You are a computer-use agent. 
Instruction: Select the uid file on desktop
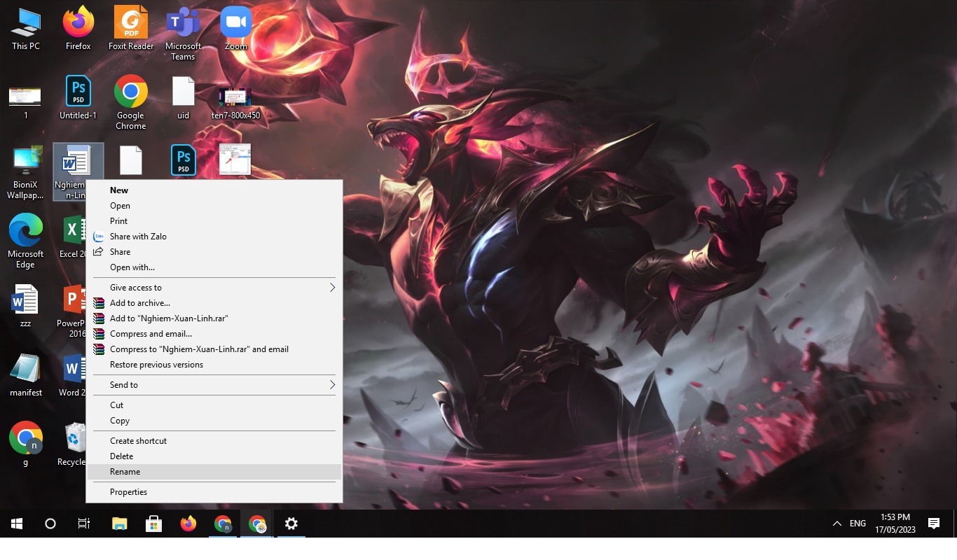pyautogui.click(x=183, y=98)
